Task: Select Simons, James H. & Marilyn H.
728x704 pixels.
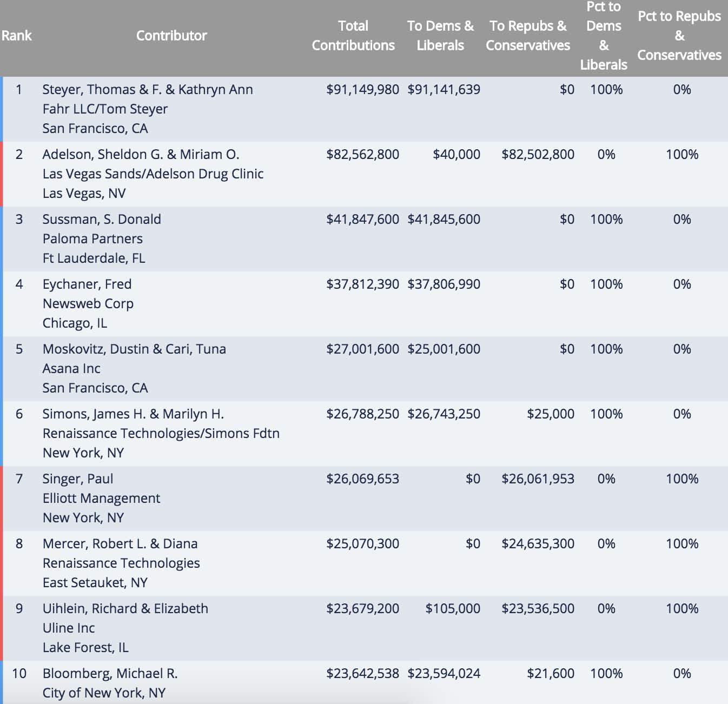Action: [133, 414]
